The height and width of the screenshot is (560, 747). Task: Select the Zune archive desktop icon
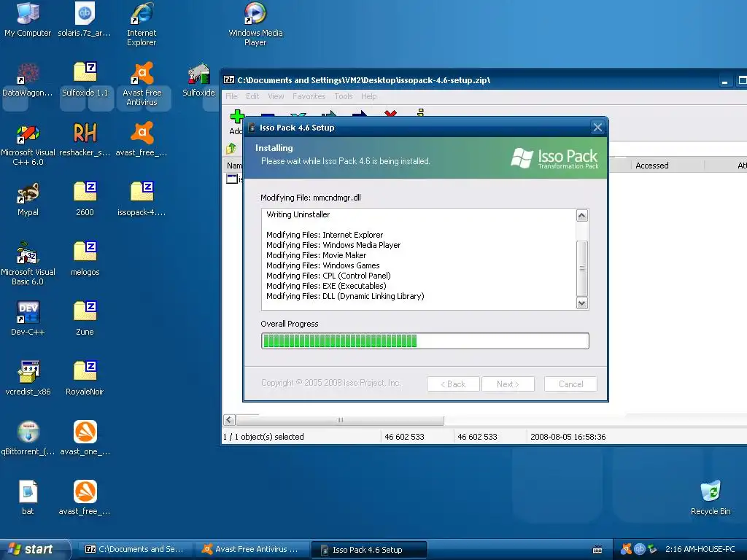(85, 319)
